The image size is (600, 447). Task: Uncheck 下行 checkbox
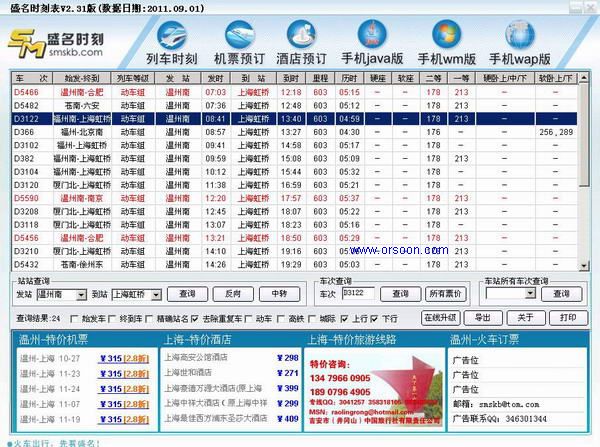(374, 319)
